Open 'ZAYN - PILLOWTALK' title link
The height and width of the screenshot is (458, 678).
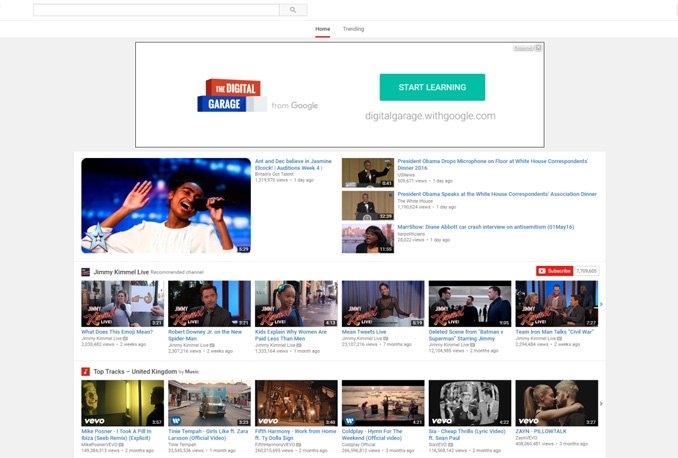[x=541, y=432]
